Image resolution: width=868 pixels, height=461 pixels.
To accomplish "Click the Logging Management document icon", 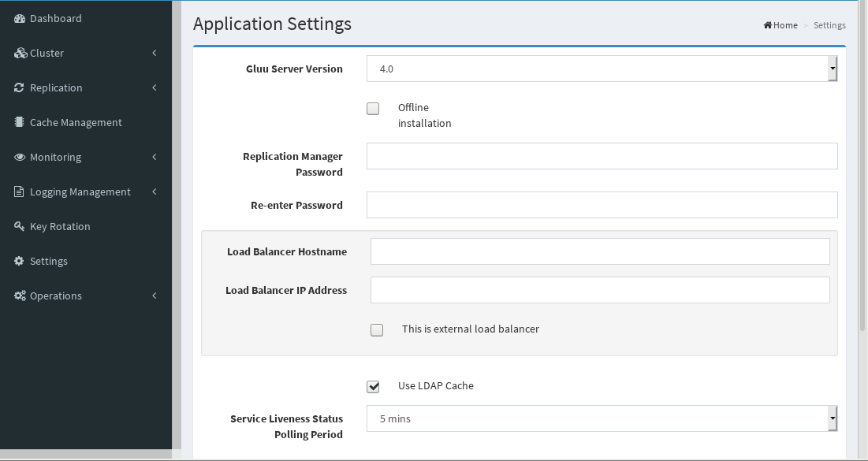I will tap(19, 191).
